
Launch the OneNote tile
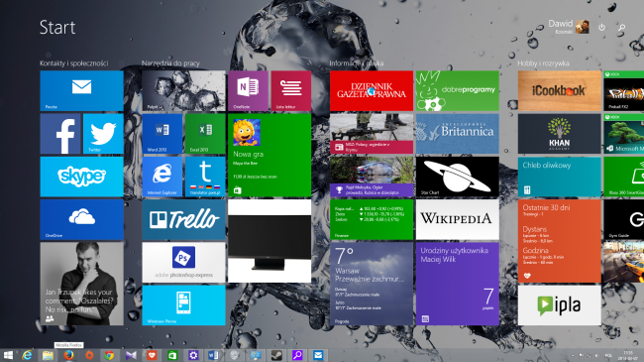[248, 91]
